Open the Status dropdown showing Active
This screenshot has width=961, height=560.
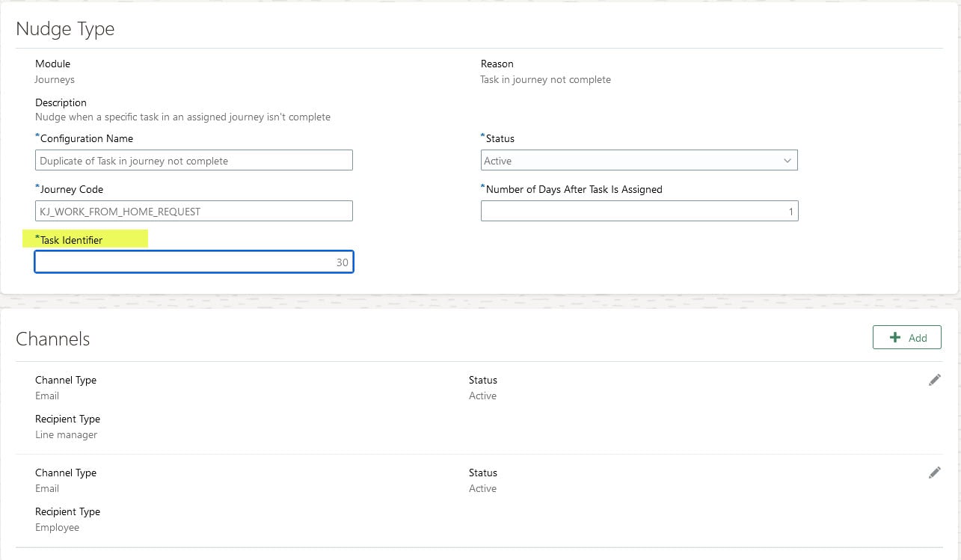pos(639,159)
